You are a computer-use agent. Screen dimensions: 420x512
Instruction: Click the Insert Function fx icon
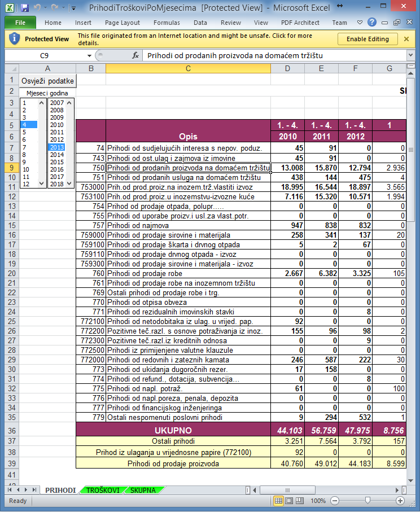[x=135, y=55]
